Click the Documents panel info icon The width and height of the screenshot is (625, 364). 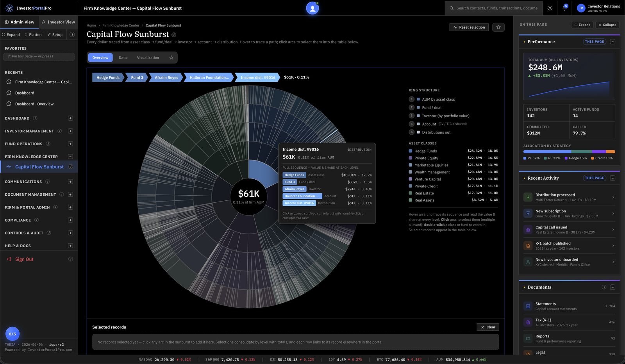pos(604,287)
